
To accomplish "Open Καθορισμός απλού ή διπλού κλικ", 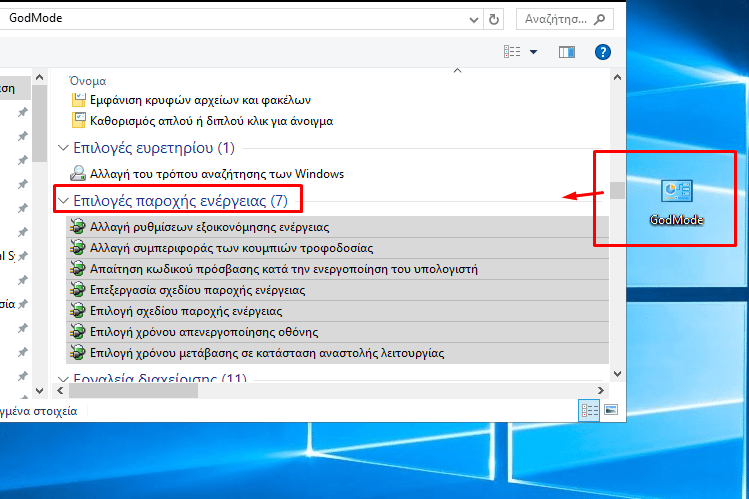I will [x=212, y=121].
